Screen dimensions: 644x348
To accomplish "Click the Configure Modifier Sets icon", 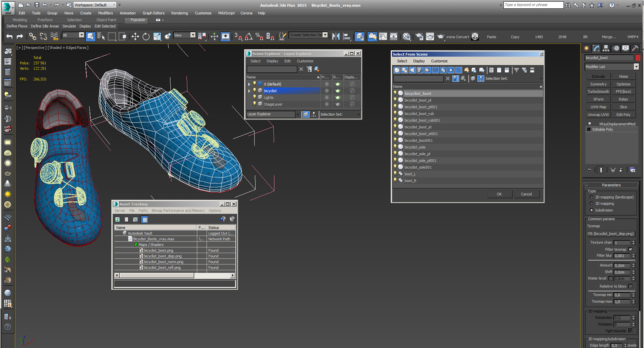I will click(x=633, y=170).
